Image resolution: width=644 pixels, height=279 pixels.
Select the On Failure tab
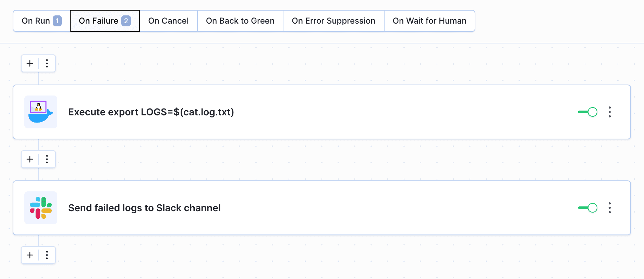105,21
